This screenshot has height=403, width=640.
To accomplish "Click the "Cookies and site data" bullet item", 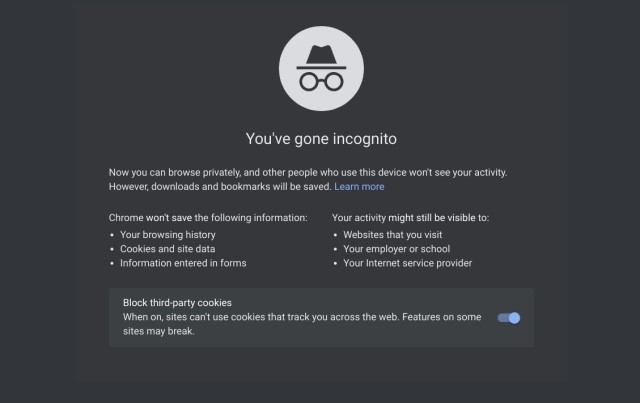I will [x=167, y=249].
